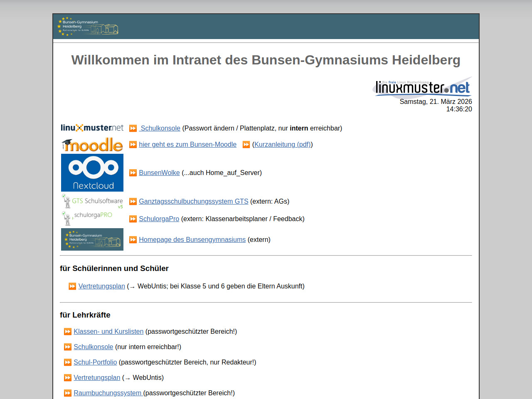The image size is (532, 399).
Task: Click the small linuxmuster.net logo beside Schulkonsole
Action: (92, 128)
